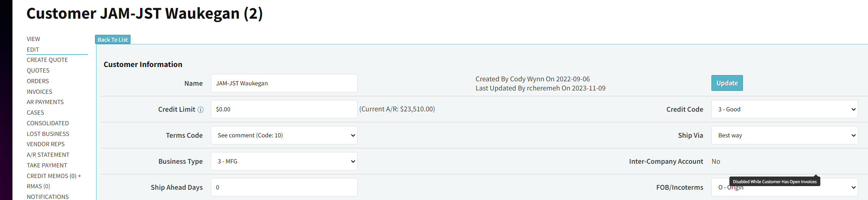
Task: Click the Back To List button
Action: pos(113,40)
